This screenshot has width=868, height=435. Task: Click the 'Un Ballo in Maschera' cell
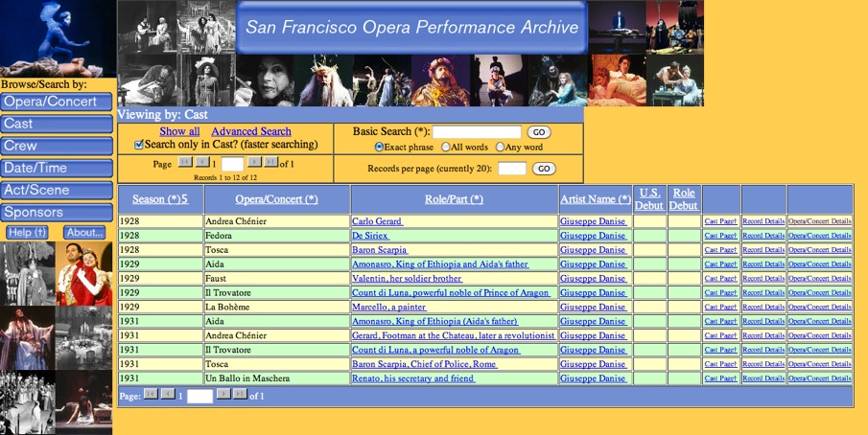(277, 378)
